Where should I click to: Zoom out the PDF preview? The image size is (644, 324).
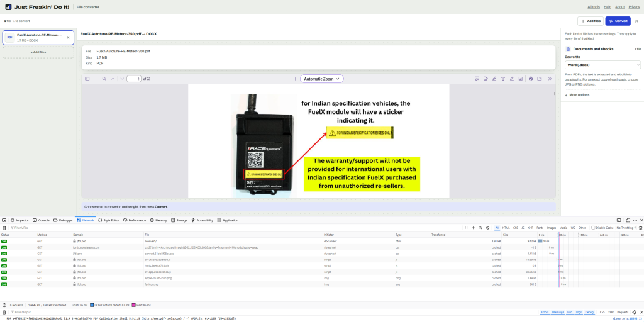[x=286, y=79]
